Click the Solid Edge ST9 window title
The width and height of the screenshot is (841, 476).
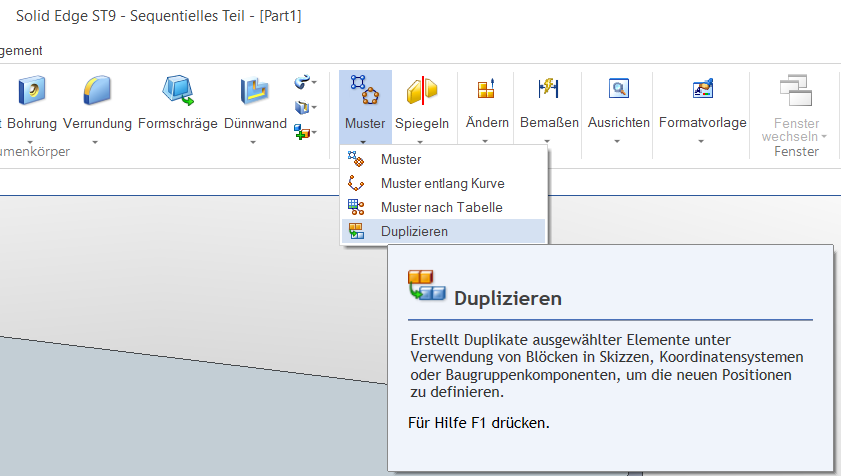[159, 16]
